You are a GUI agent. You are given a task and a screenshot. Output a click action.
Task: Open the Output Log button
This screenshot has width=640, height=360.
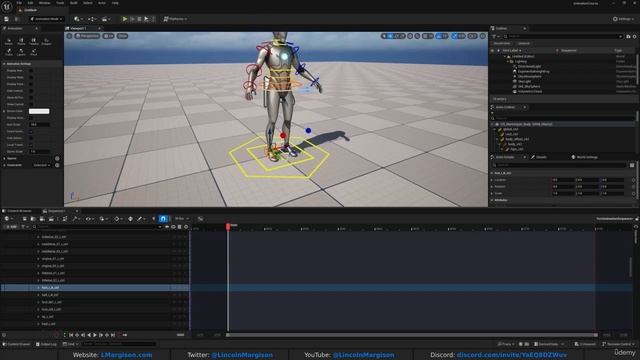46,344
